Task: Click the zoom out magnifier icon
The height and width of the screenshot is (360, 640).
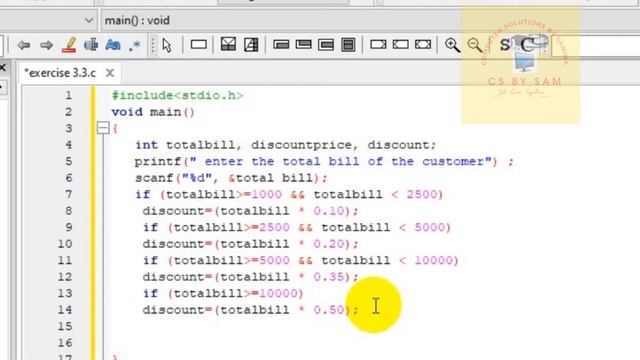Action: point(475,45)
